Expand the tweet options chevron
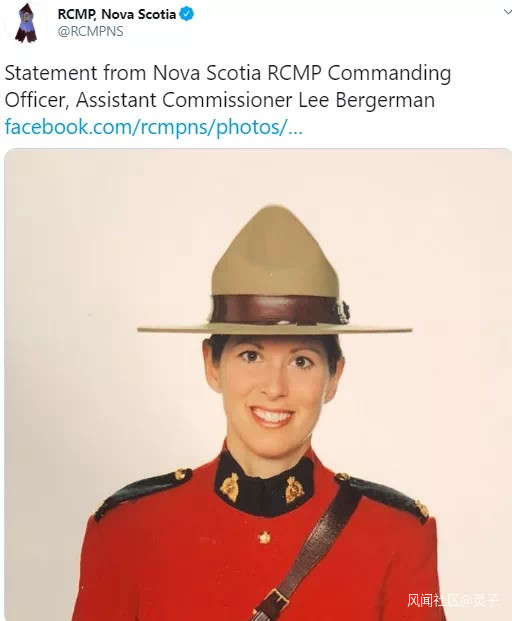 (507, 12)
